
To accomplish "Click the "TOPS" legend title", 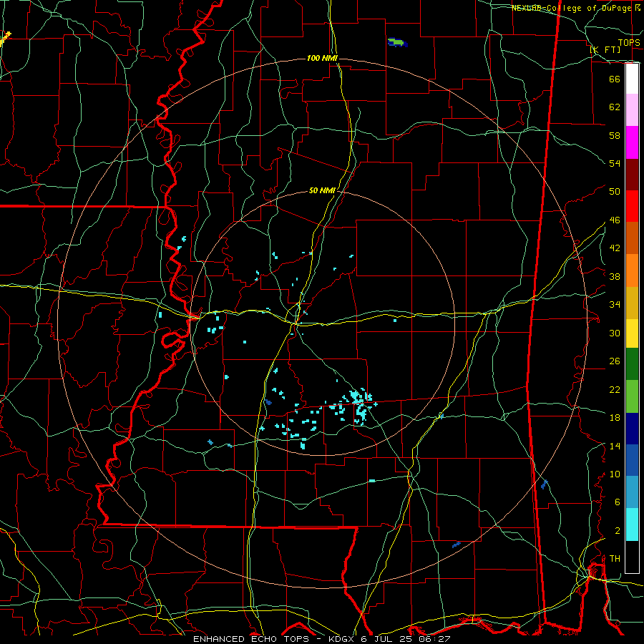I will (629, 43).
